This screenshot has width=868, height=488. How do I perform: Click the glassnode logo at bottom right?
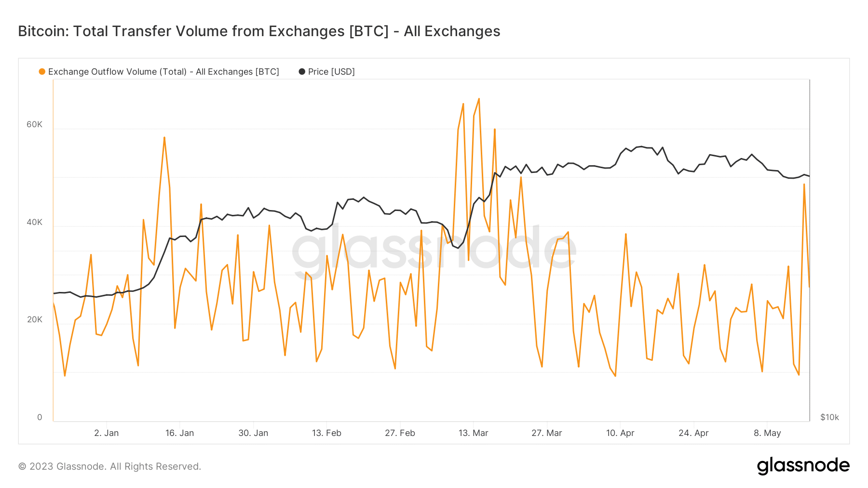click(x=803, y=466)
